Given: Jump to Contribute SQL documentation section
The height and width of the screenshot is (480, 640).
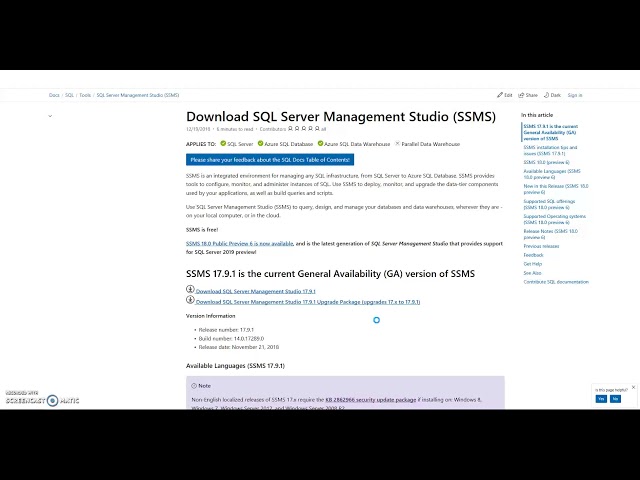Looking at the screenshot, I should [556, 282].
